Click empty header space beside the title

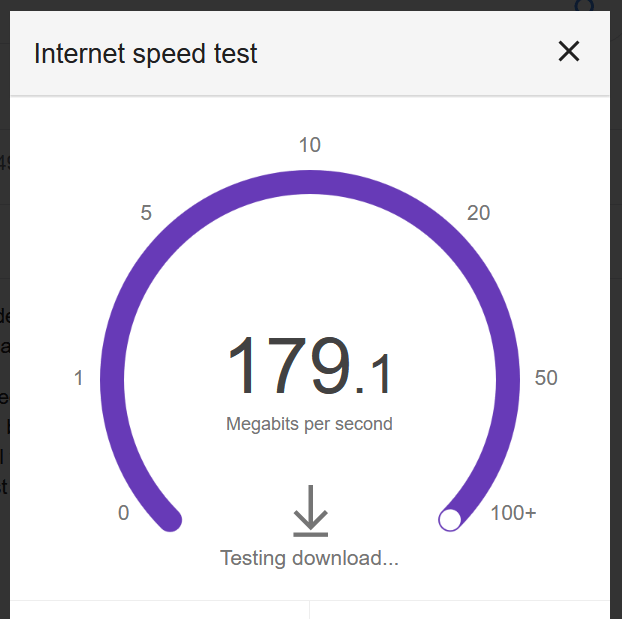tap(400, 54)
